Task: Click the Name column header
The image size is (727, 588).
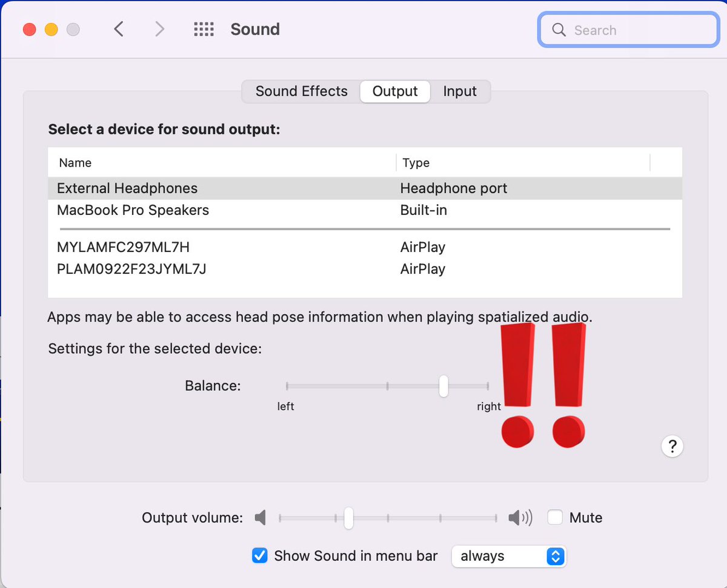Action: click(222, 162)
